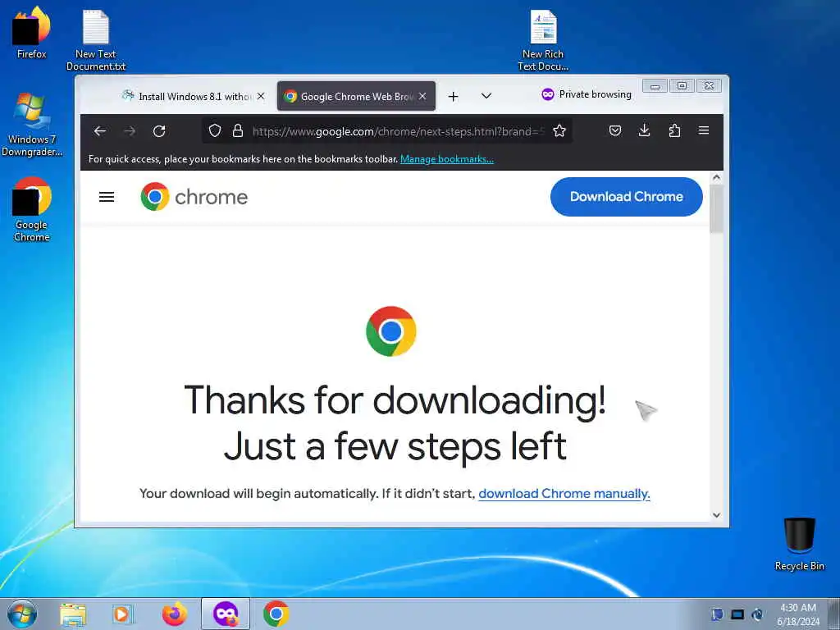
Task: Open the Manage bookmarks link
Action: (x=447, y=159)
